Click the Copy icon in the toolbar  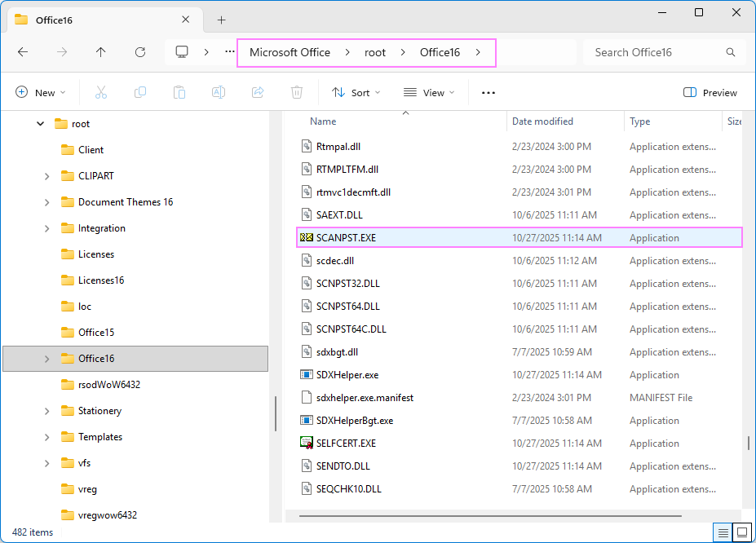[x=139, y=91]
